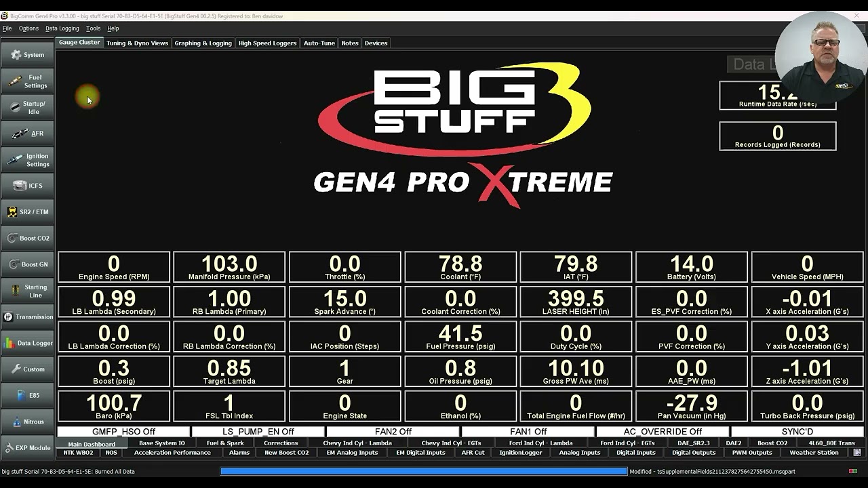
Task: Select the Base System IO dashboard tab
Action: point(162,443)
